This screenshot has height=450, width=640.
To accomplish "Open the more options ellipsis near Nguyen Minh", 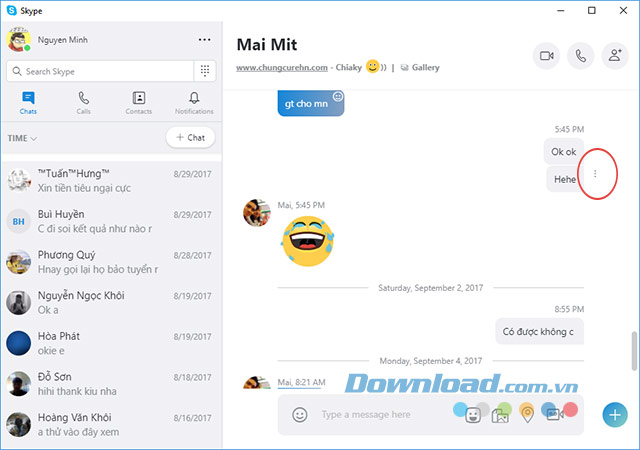I will click(204, 40).
